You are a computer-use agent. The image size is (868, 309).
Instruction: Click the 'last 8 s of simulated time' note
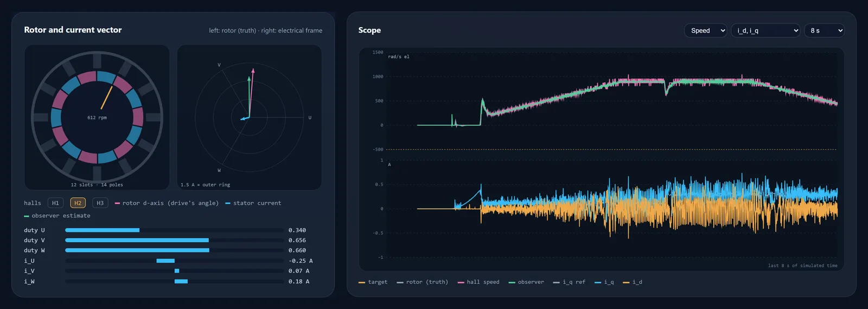coord(803,266)
